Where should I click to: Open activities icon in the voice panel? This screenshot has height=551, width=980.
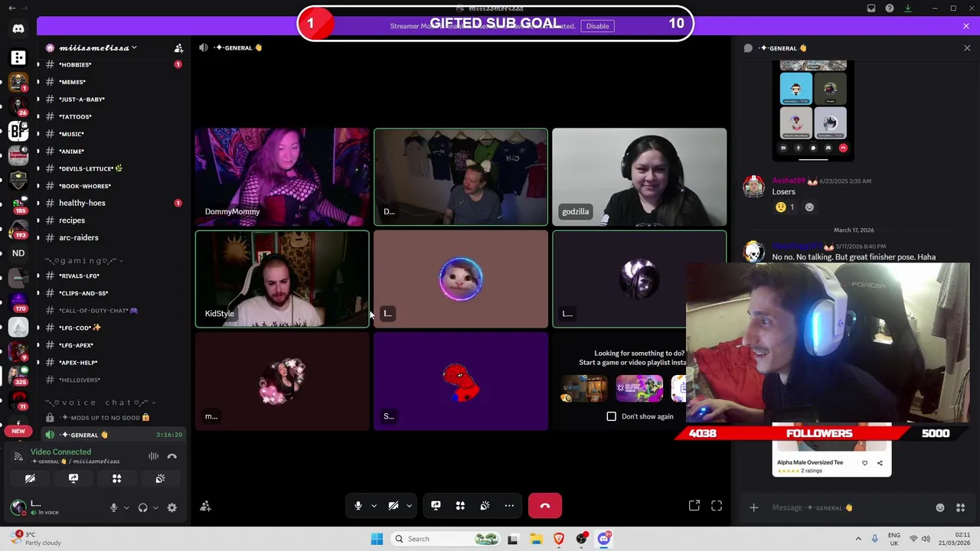[x=117, y=478]
